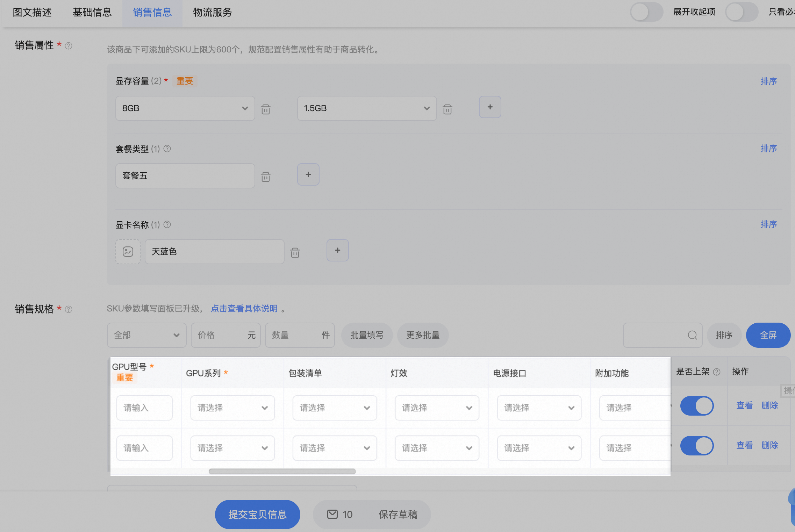Screen dimensions: 795x532
Task: Add a new 套餐类型 with plus button
Action: coord(308,174)
